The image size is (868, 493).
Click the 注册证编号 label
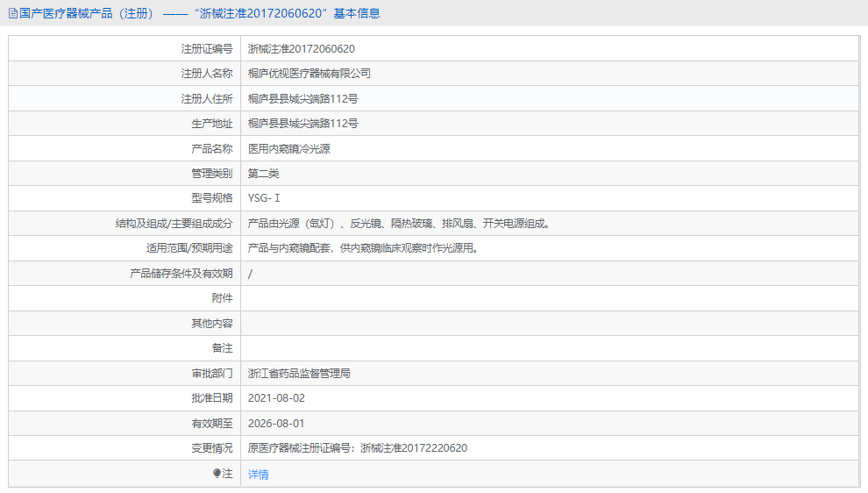coord(207,49)
